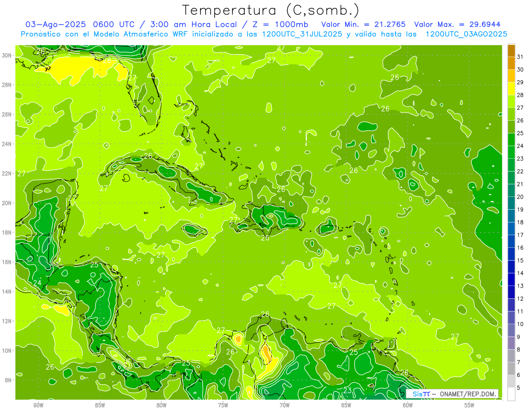The image size is (532, 411).
Task: Click the '55W' longitude axis label
Action: click(469, 405)
